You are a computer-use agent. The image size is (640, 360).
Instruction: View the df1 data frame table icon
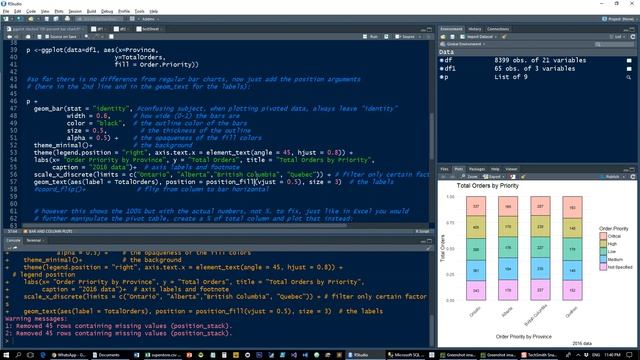pos(629,69)
